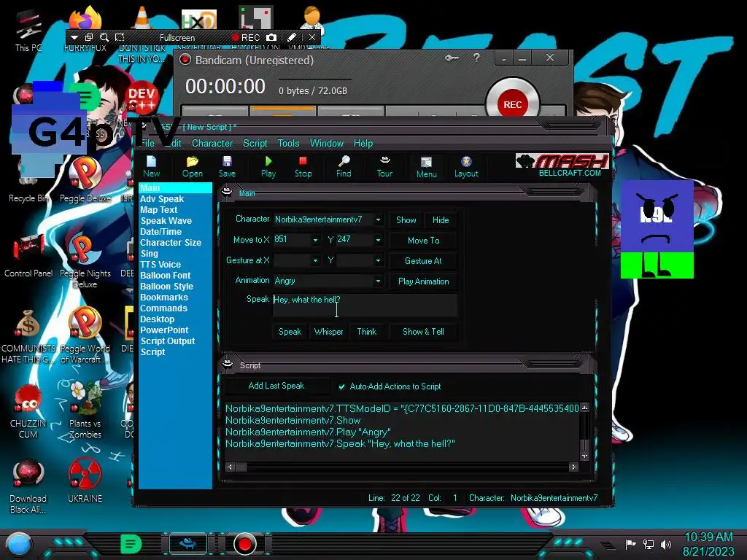
Task: Click the network tray icon
Action: [648, 544]
